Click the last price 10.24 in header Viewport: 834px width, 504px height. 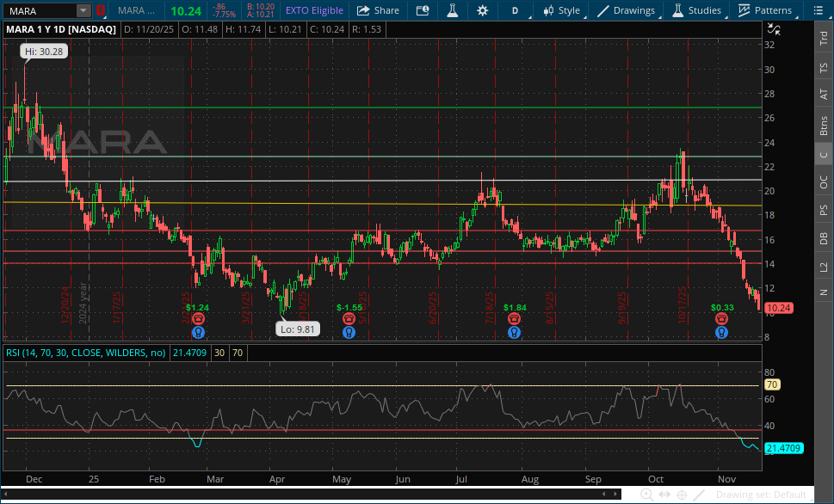coord(186,11)
